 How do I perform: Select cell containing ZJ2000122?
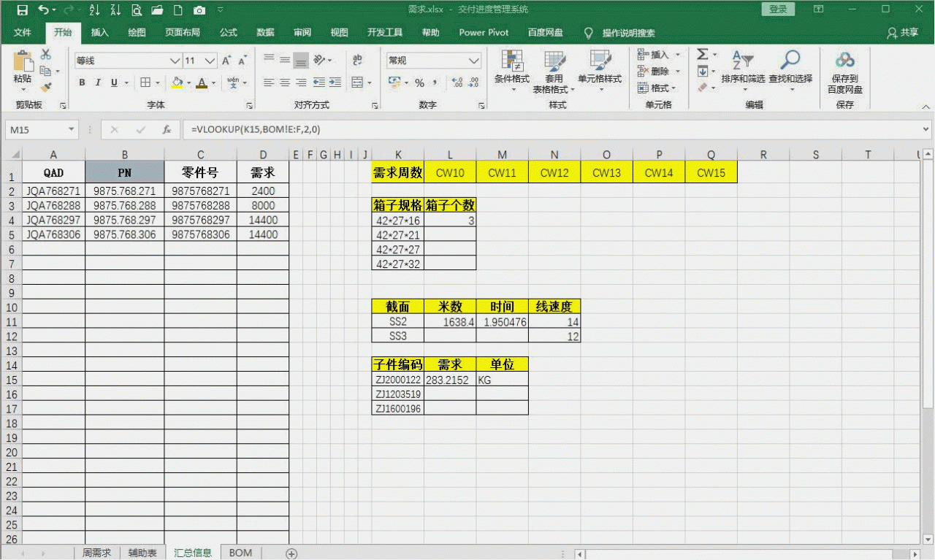point(398,380)
